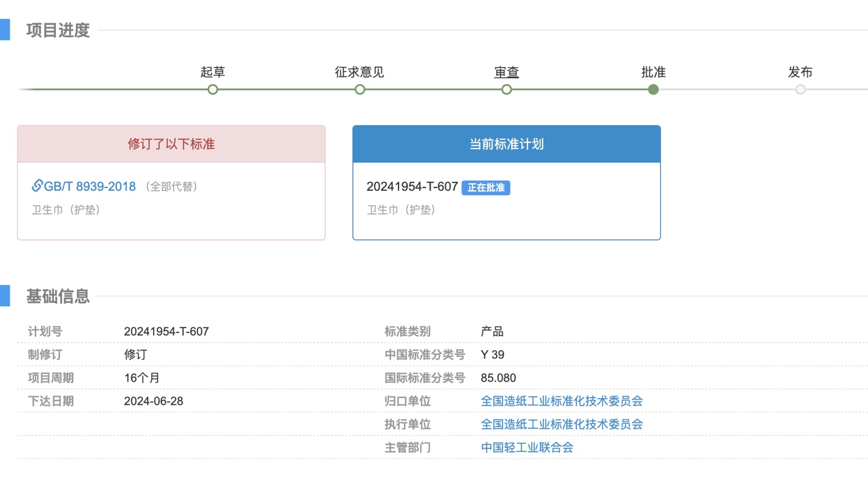Click the 征求意见 milestone circle
The image size is (868, 478).
point(360,89)
